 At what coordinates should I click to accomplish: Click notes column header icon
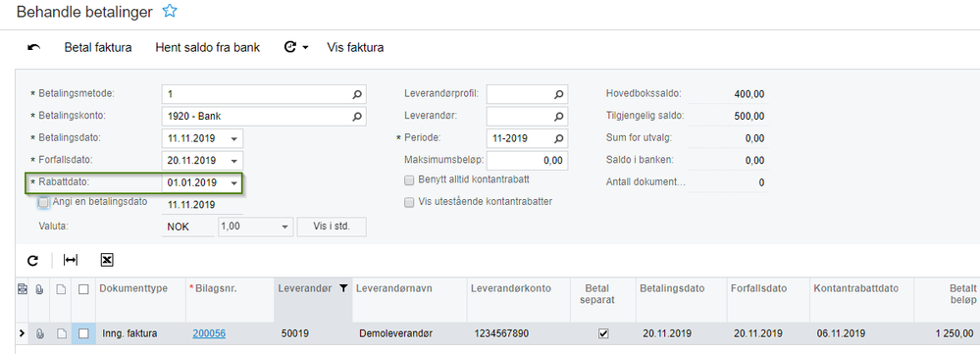(x=61, y=289)
